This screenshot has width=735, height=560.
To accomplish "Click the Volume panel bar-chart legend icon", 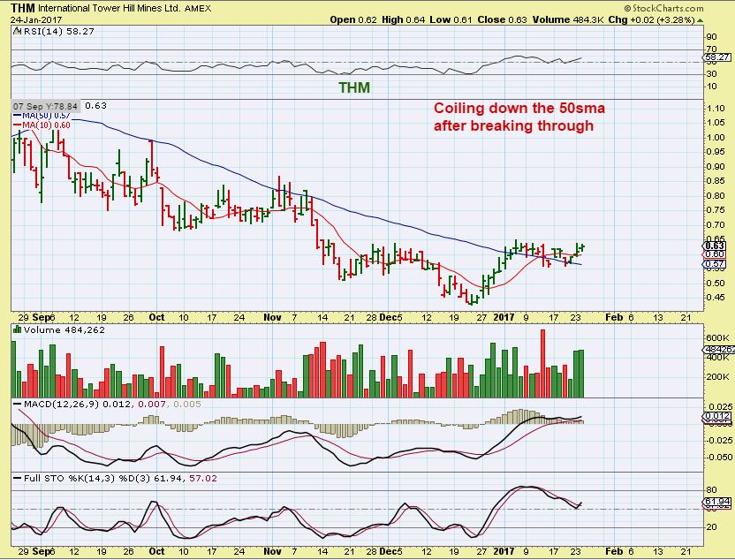I will tap(18, 330).
